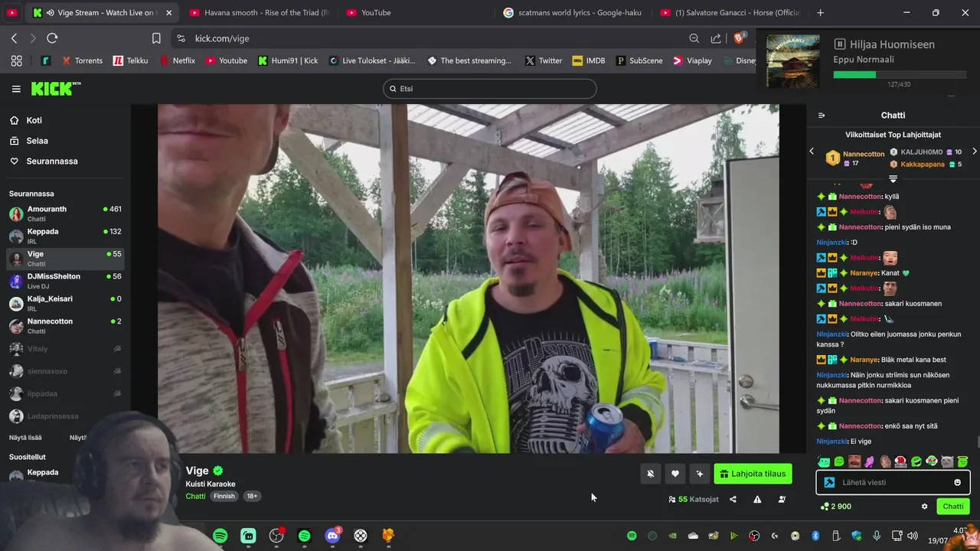Open Amouranth's channel in followed list
Screen dimensions: 980x551
pyautogui.click(x=65, y=214)
